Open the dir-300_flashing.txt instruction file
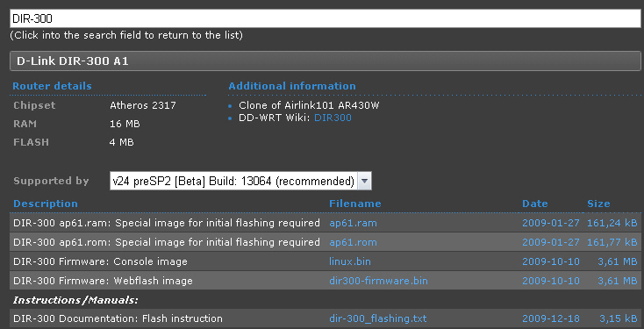Screen dimensions: 644x329 coord(378,318)
